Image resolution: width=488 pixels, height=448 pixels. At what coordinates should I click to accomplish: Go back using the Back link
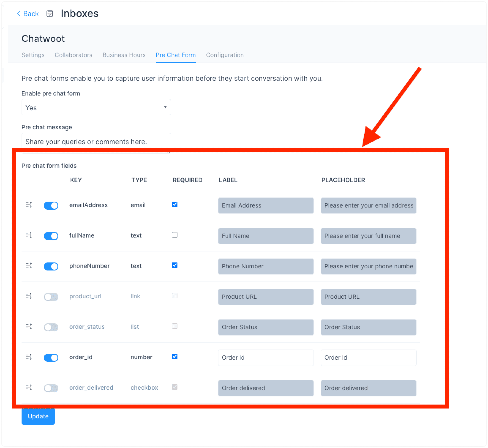tap(28, 14)
